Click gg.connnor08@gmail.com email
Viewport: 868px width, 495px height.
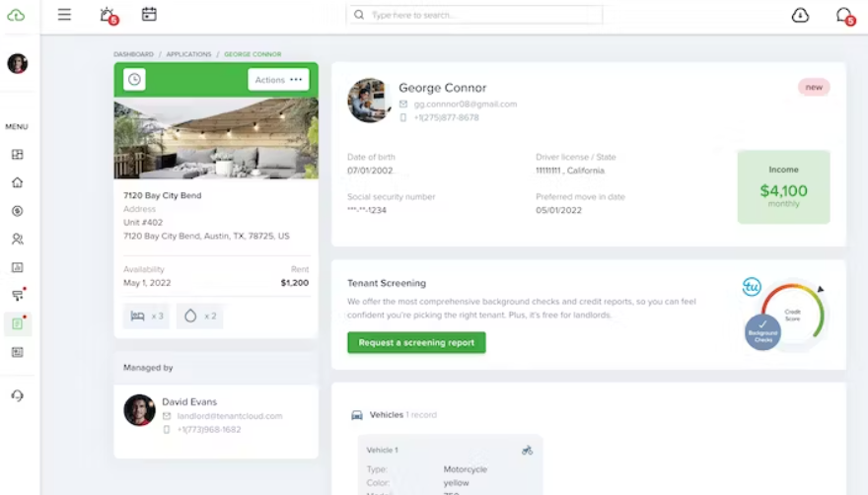coord(466,105)
